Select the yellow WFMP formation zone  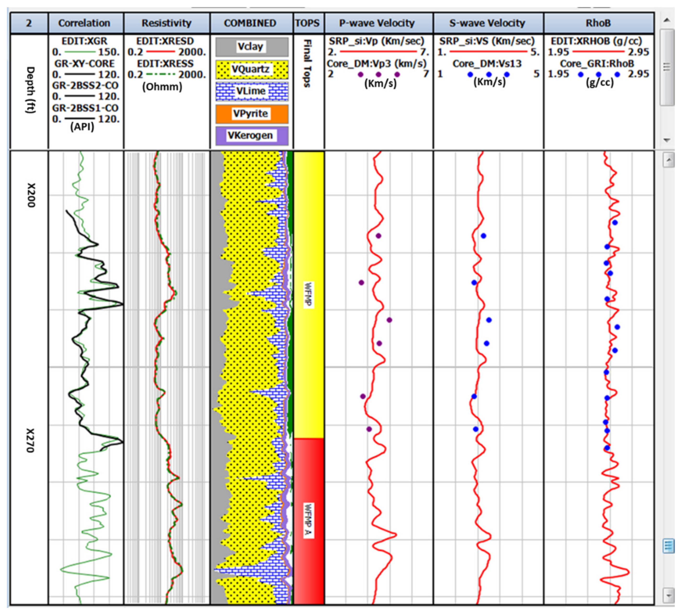(309, 295)
